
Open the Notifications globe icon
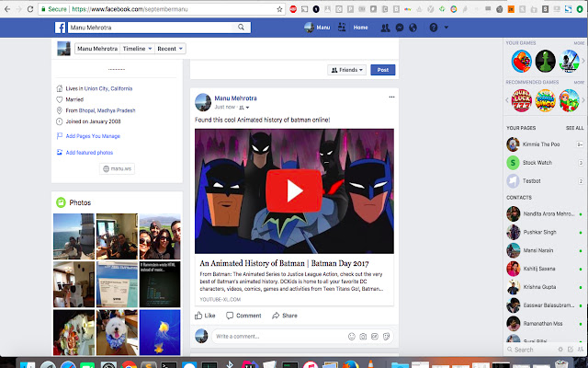click(x=413, y=28)
